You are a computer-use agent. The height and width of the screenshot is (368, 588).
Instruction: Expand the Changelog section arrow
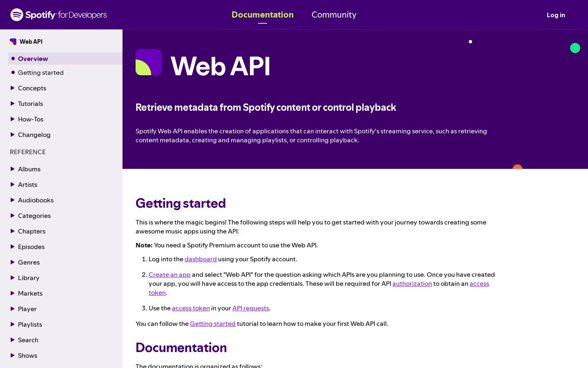12,135
